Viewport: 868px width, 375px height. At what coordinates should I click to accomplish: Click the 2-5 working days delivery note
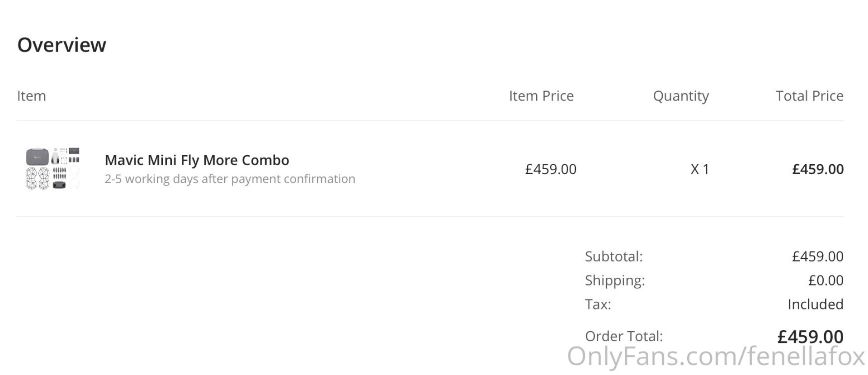click(230, 179)
